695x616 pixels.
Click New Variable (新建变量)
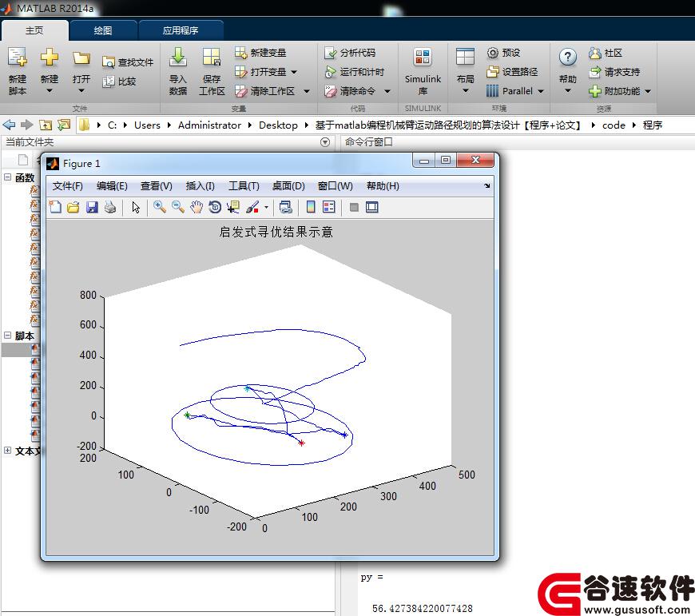point(260,53)
